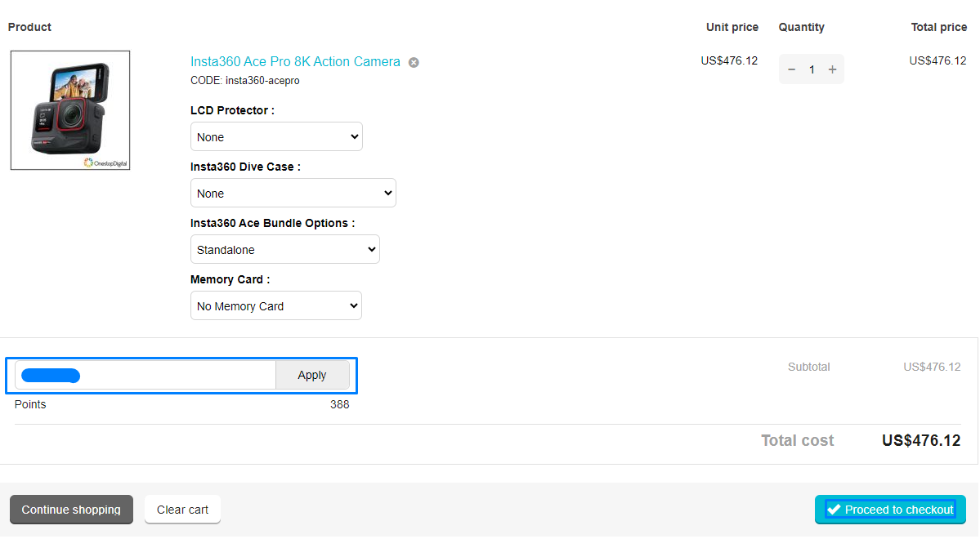Click the quantity value field

[812, 69]
